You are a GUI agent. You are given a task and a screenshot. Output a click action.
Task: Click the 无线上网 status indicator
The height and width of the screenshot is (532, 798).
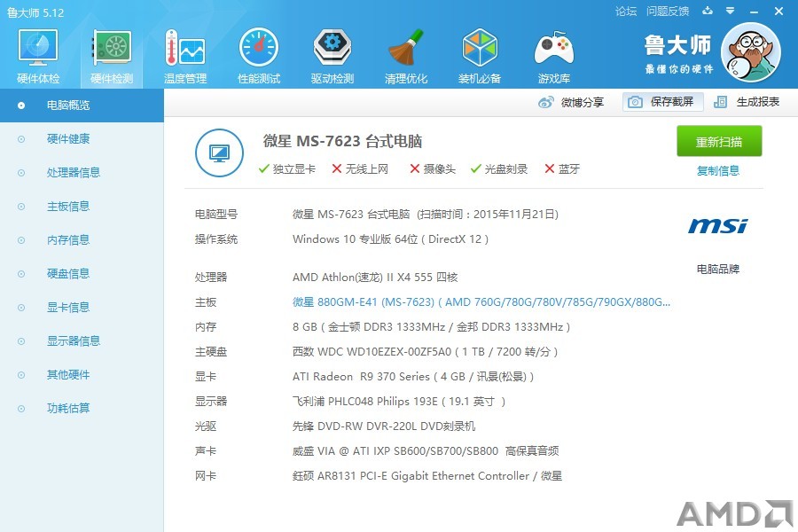point(360,169)
